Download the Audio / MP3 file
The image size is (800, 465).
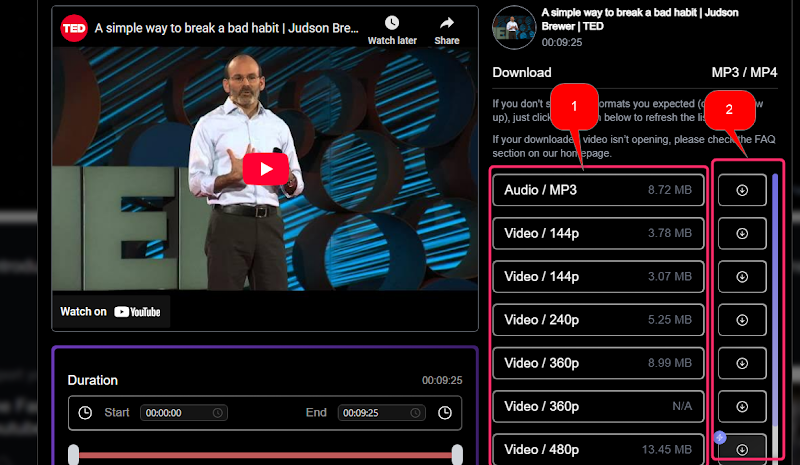click(x=742, y=190)
